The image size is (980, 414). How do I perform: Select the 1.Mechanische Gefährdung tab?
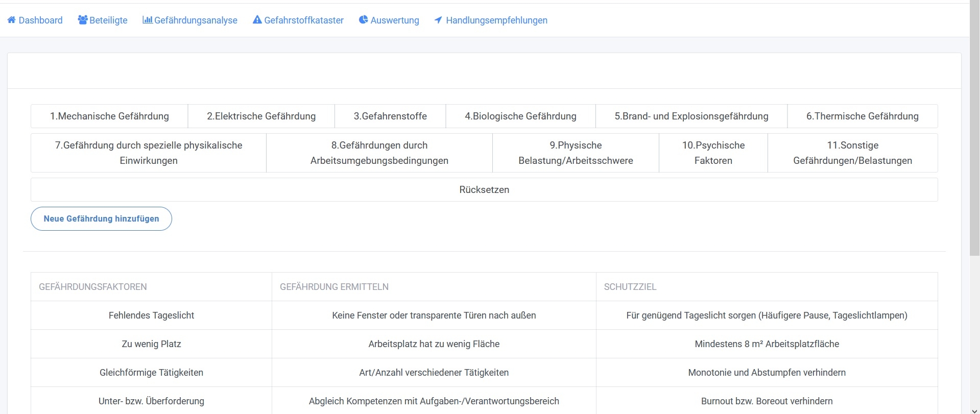tap(109, 116)
